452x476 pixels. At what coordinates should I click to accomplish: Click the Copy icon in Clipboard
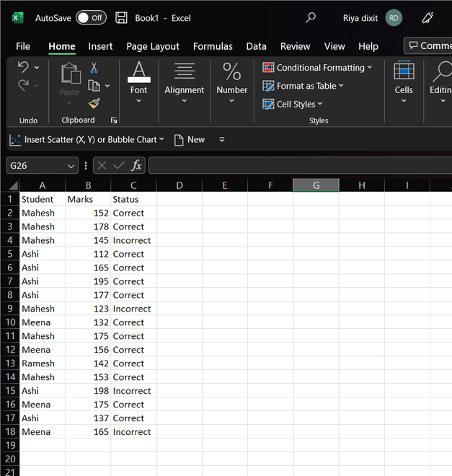coord(94,85)
